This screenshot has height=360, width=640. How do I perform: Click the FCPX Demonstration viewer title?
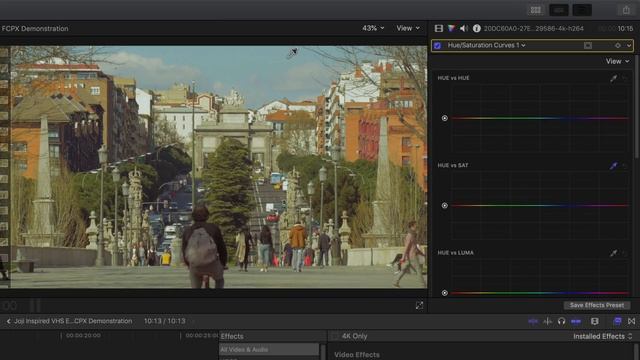pyautogui.click(x=35, y=28)
